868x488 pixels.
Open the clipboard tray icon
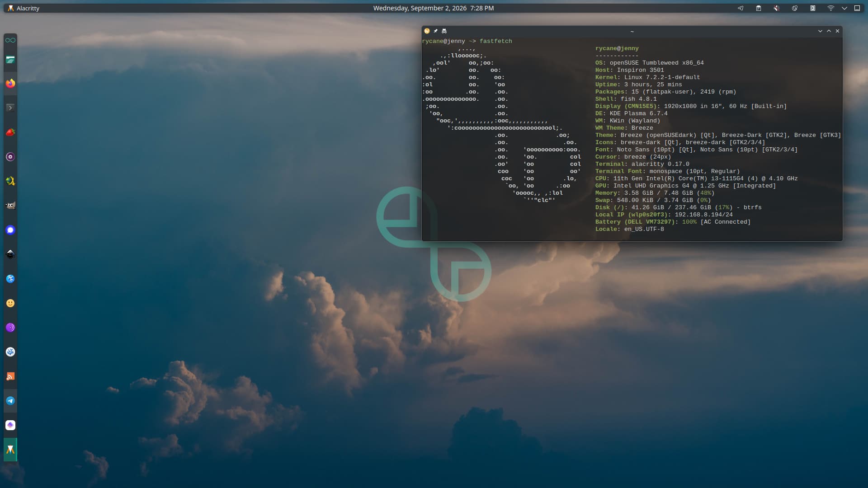(x=759, y=8)
